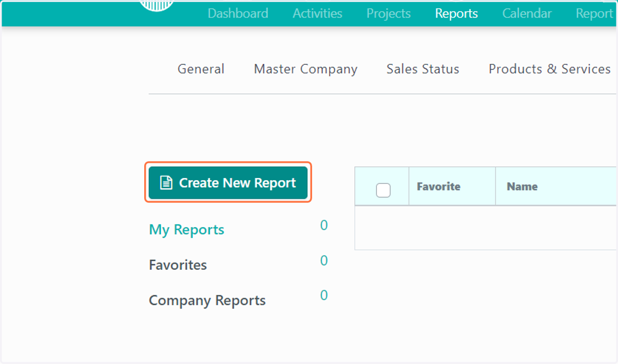
Task: Tick the select-all checkbox in table header
Action: click(383, 190)
